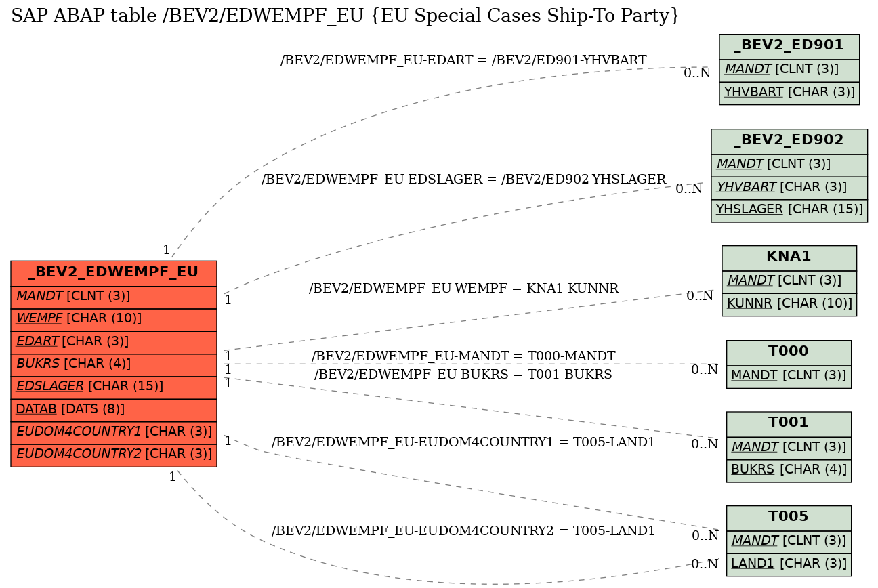Click the EDART = /BEV2/ED901-YHVBART relation label
This screenshot has height=588, width=878.
[x=463, y=60]
